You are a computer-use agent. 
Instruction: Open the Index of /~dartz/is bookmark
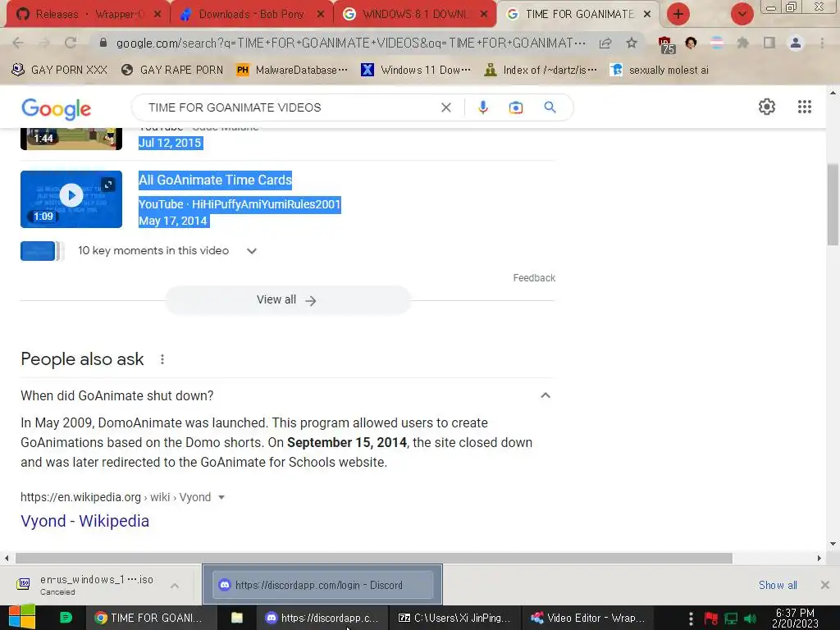pyautogui.click(x=540, y=70)
